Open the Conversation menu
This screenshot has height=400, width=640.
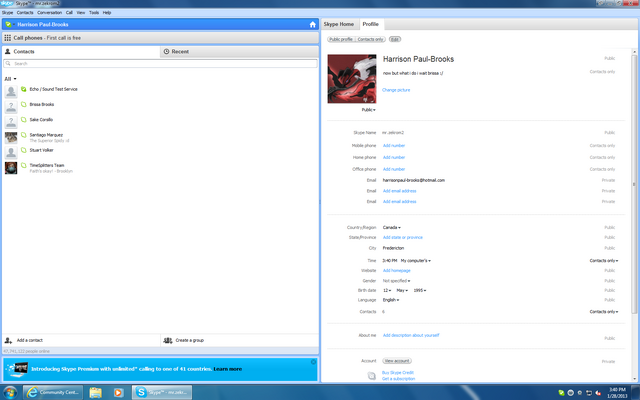click(x=49, y=13)
